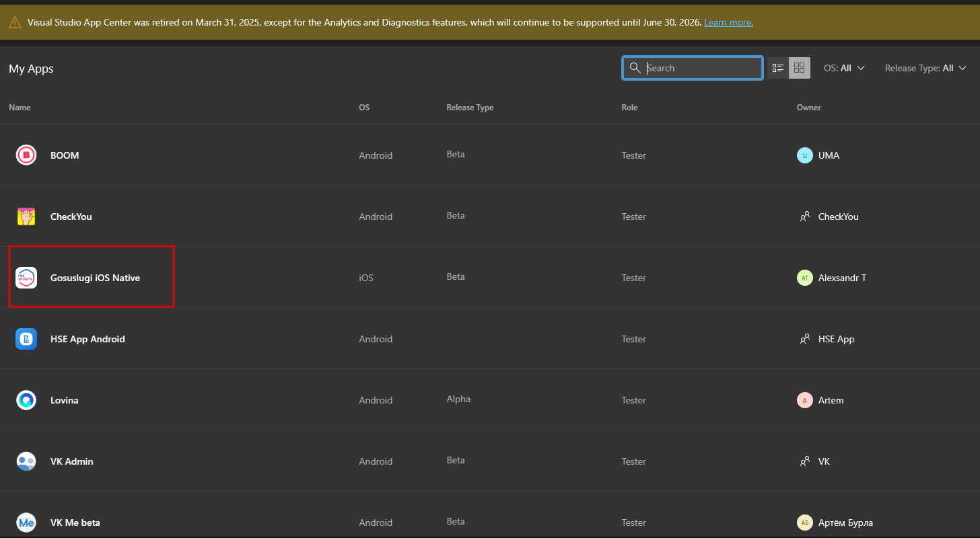Viewport: 980px width, 538px height.
Task: Click Артём Бурла owner name
Action: pos(846,523)
